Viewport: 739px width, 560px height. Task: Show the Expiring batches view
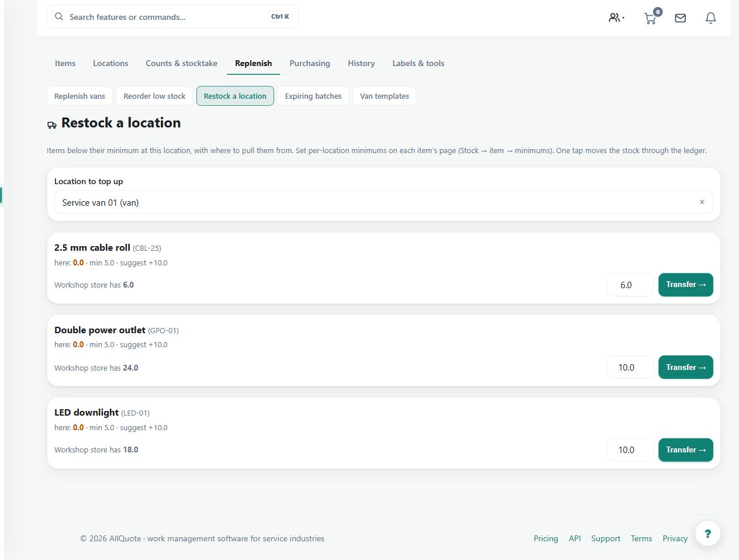coord(313,96)
